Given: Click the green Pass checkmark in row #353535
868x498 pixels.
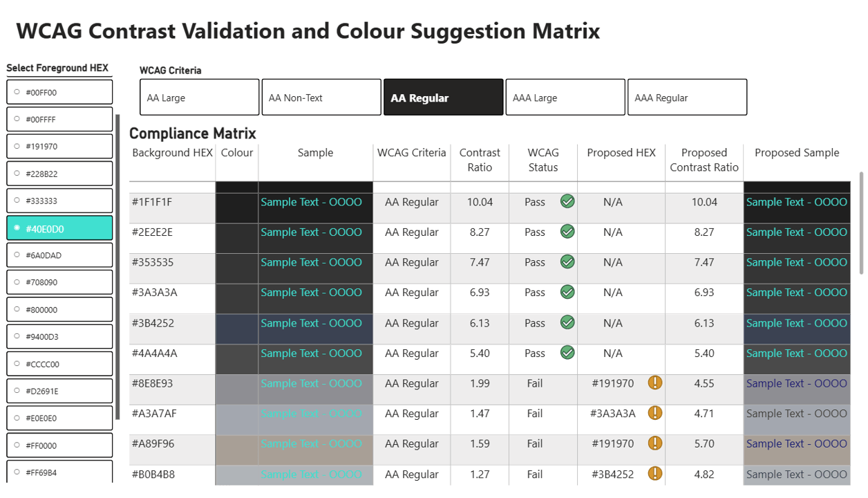Looking at the screenshot, I should (567, 262).
